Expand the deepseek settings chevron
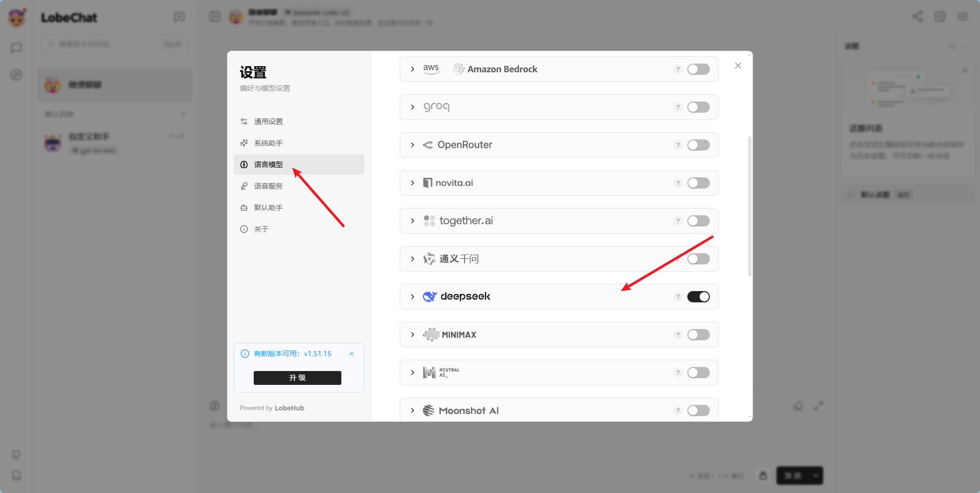This screenshot has height=493, width=980. pyautogui.click(x=413, y=297)
